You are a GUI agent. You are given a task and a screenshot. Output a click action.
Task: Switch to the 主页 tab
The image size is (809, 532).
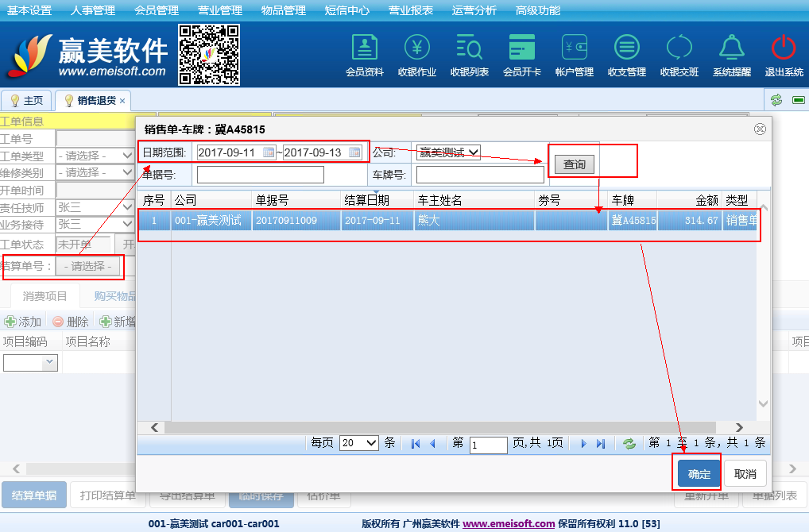[x=26, y=101]
